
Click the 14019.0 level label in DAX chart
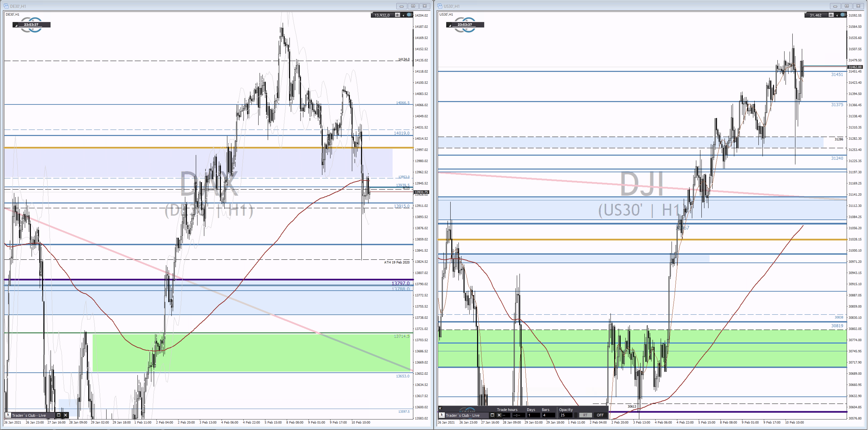(x=402, y=133)
